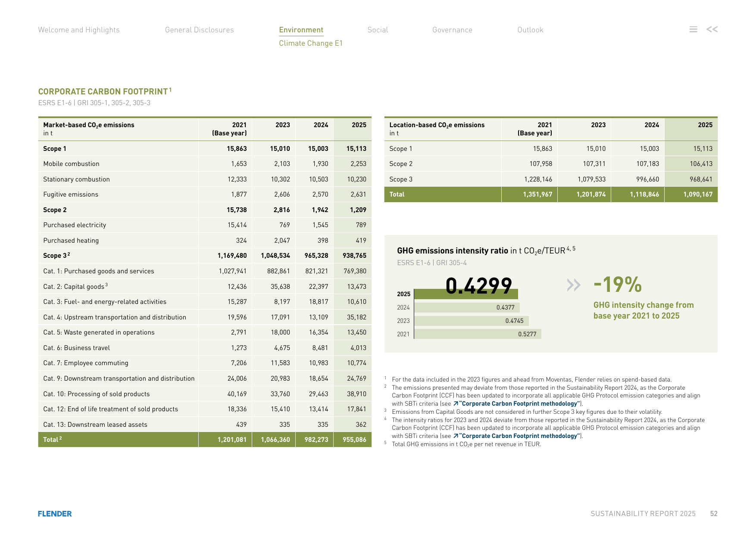Select the 2025 bar in the intensity chart
The height and width of the screenshot is (535, 756).
pos(466,294)
